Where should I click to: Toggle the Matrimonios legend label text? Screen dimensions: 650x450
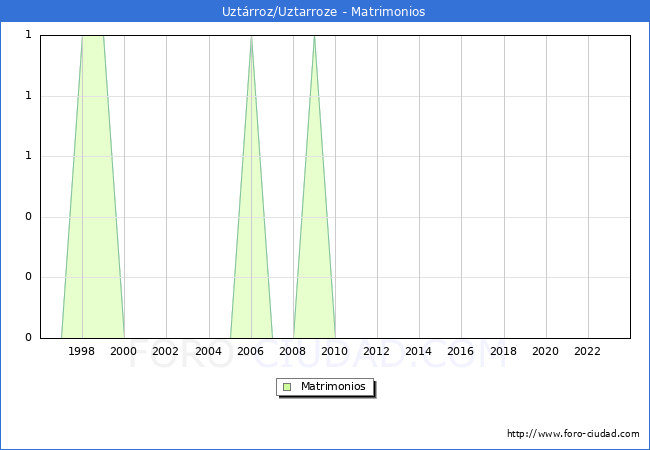click(334, 387)
